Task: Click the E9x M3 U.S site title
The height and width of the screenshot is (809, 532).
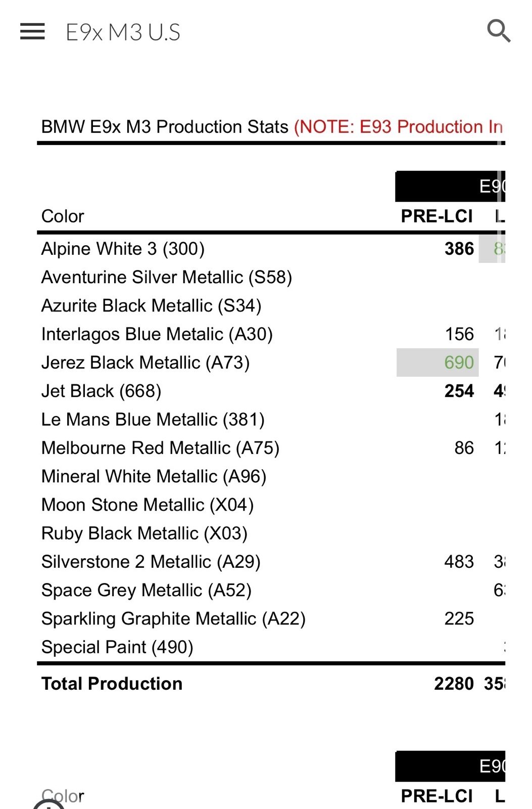Action: tap(123, 32)
